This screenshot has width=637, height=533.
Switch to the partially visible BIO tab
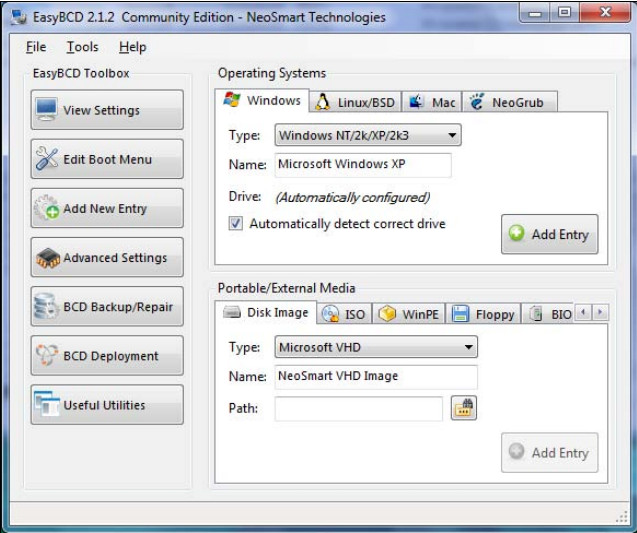pyautogui.click(x=548, y=314)
